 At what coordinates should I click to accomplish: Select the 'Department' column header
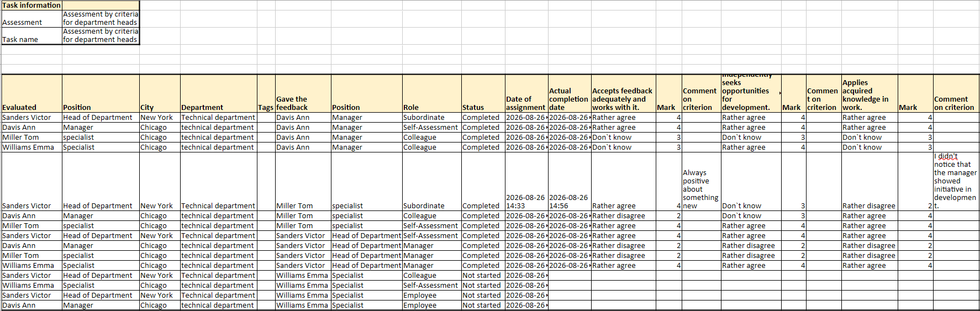point(219,94)
